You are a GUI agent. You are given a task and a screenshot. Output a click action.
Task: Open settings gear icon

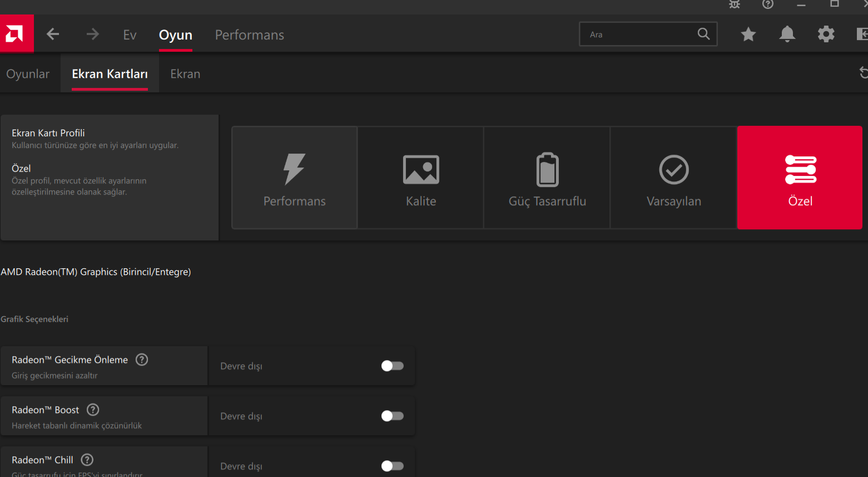click(826, 35)
